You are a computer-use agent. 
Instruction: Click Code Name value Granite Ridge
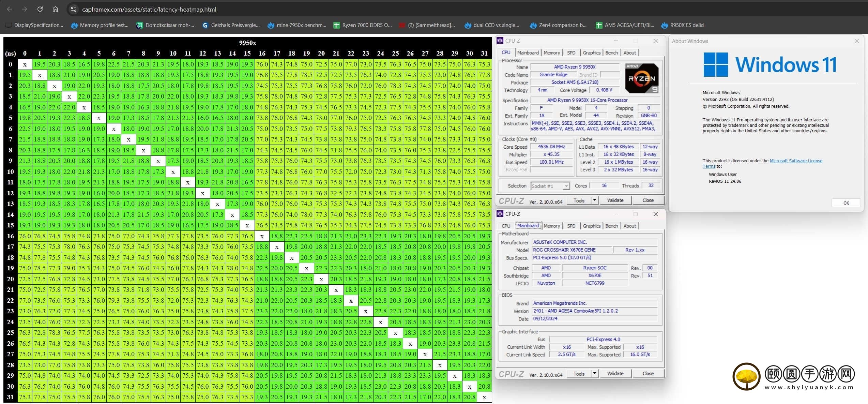553,74
